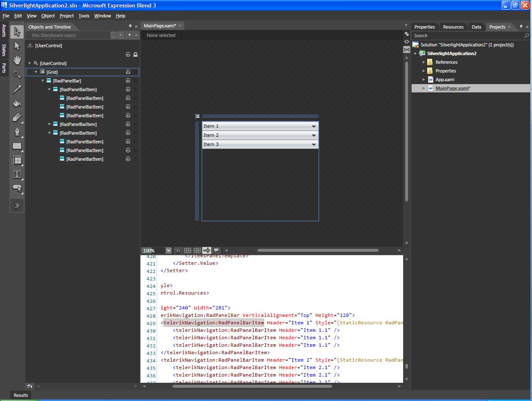Select the Direct Selection arrow tool
This screenshot has width=532, height=401.
(17, 46)
